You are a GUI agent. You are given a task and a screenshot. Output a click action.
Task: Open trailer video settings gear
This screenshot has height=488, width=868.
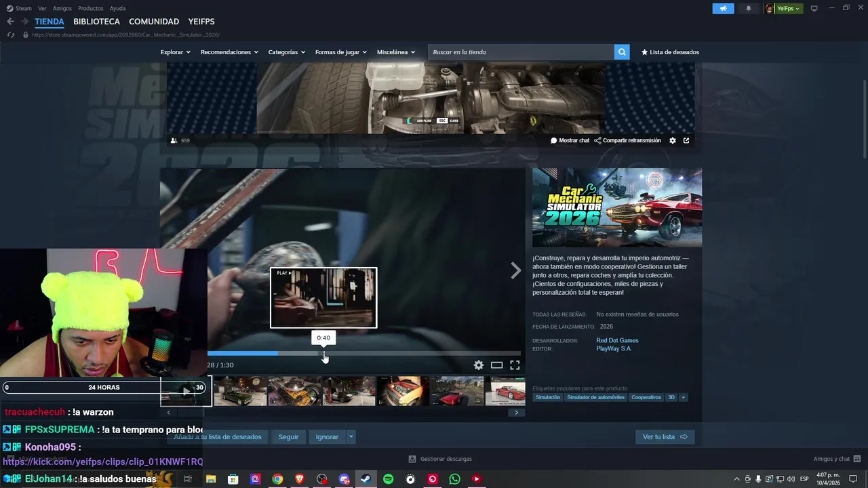pos(479,365)
